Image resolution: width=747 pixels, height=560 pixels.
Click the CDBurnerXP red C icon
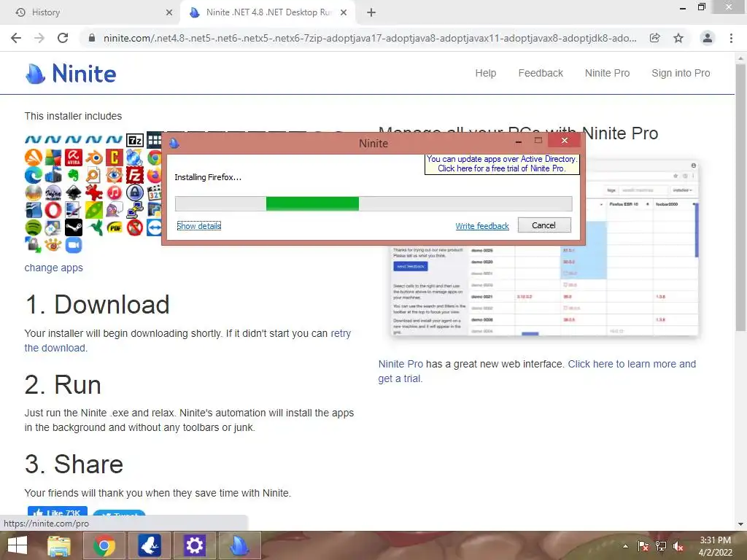[x=115, y=157]
